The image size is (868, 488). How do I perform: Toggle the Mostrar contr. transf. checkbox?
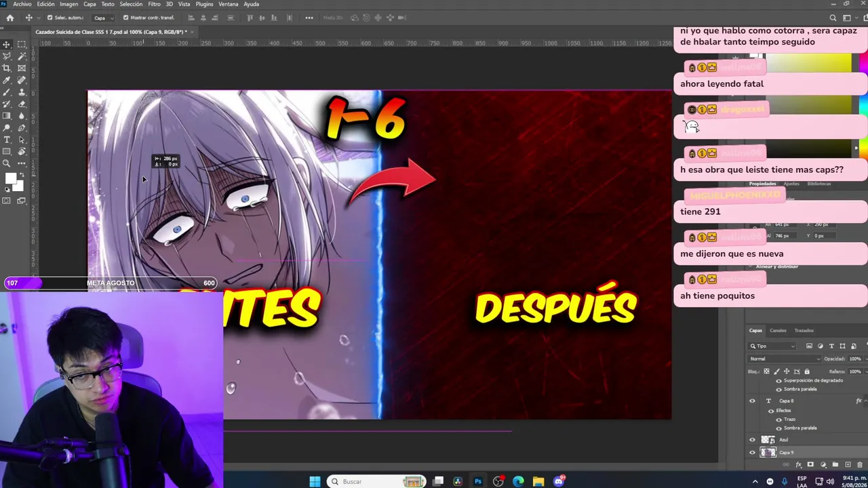(x=125, y=18)
